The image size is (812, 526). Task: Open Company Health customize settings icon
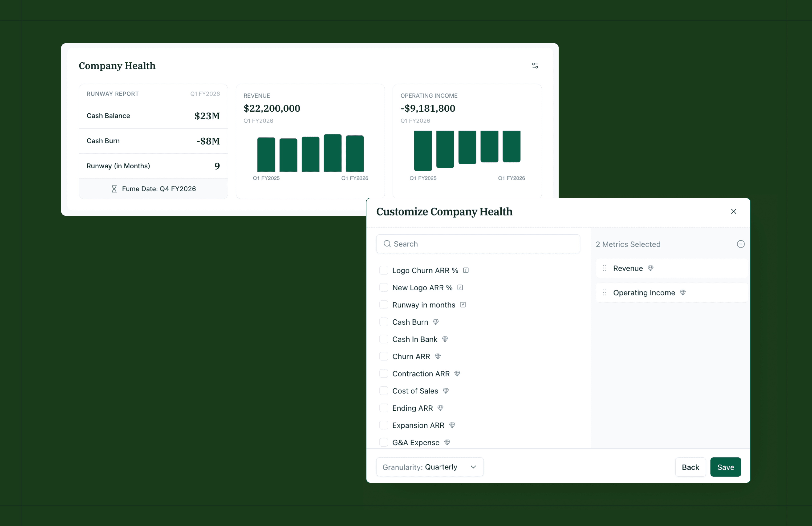[535, 65]
